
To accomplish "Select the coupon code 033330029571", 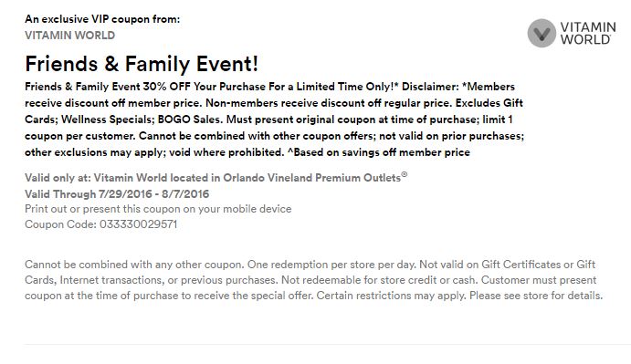I will pyautogui.click(x=139, y=224).
